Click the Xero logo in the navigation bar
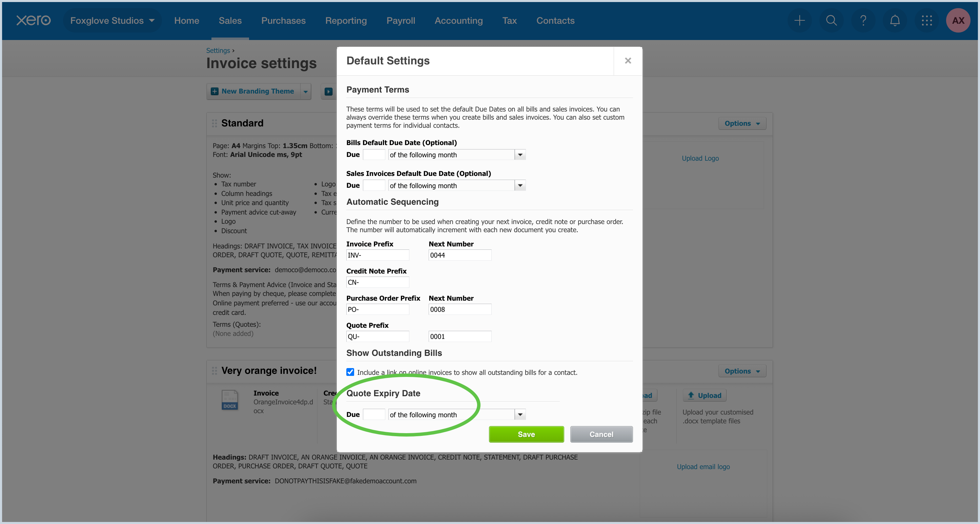 [34, 21]
